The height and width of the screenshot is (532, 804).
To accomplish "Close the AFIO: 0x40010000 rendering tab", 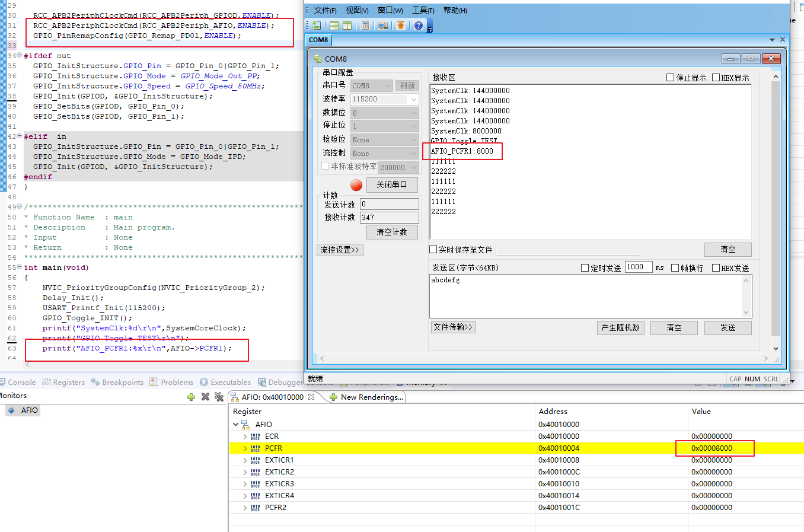I will click(311, 397).
